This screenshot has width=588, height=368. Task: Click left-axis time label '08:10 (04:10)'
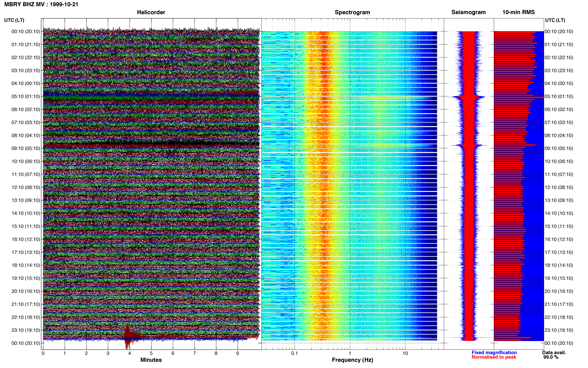[26, 135]
